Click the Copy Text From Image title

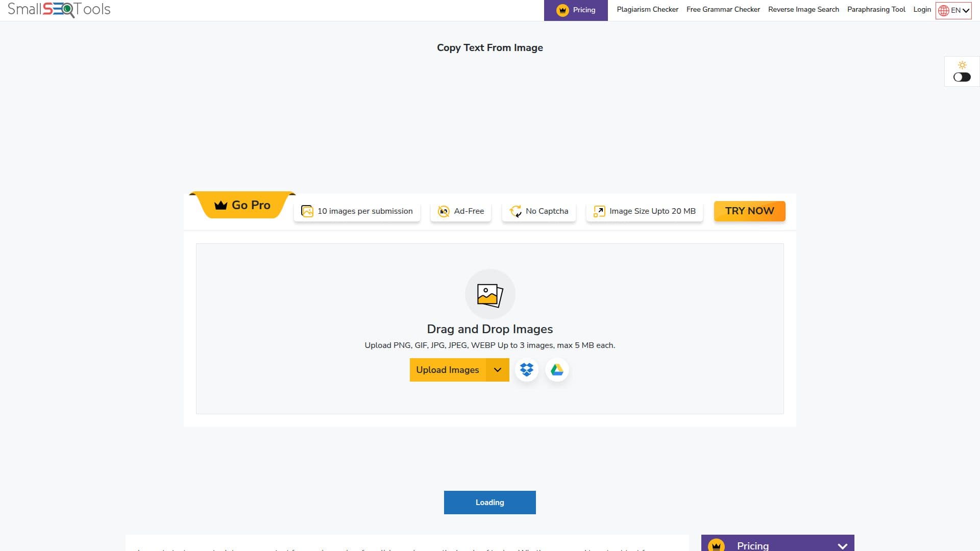pyautogui.click(x=490, y=47)
